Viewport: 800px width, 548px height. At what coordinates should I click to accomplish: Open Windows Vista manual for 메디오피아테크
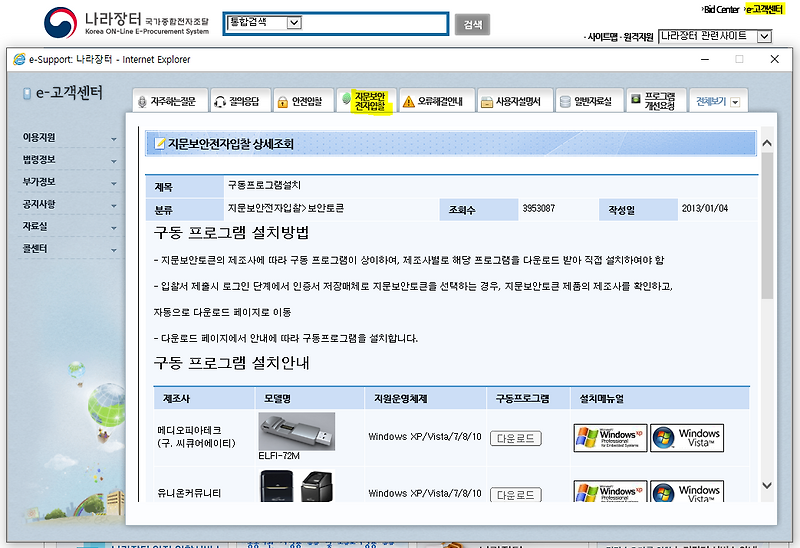(x=687, y=438)
